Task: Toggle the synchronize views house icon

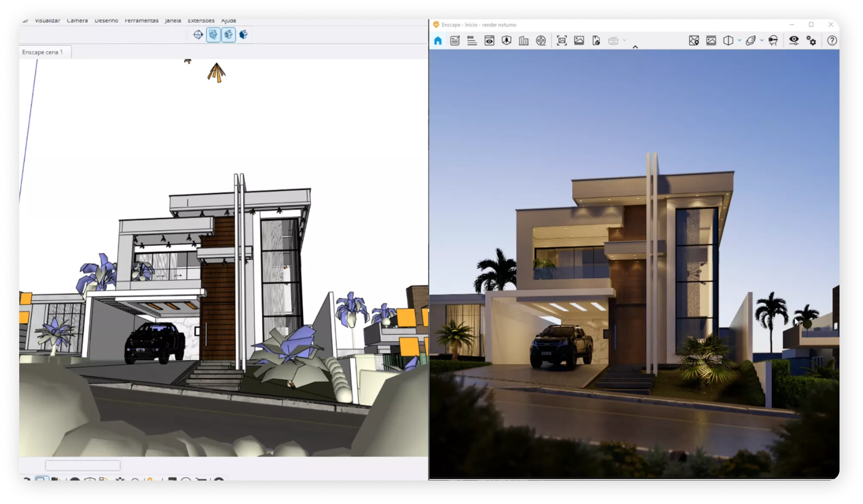Action: coord(229,35)
